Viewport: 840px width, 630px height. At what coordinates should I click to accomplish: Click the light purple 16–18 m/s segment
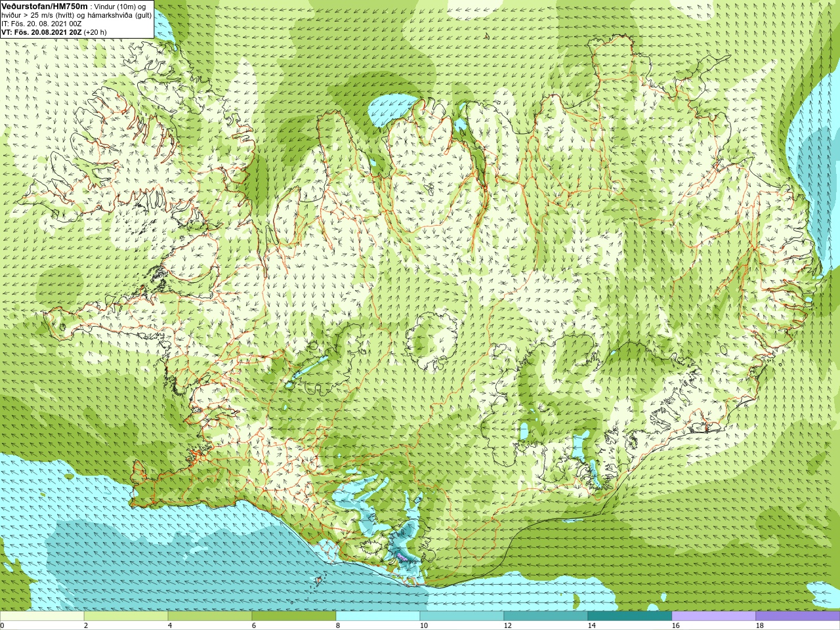point(714,616)
